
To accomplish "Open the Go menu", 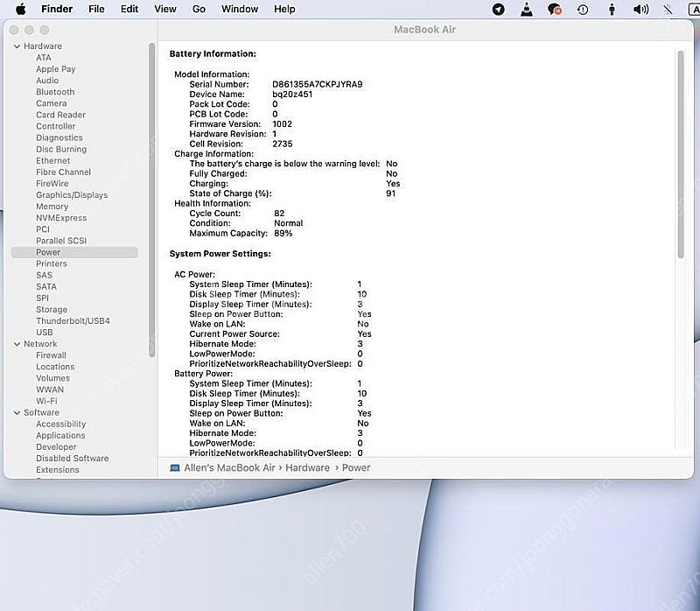I will [199, 9].
